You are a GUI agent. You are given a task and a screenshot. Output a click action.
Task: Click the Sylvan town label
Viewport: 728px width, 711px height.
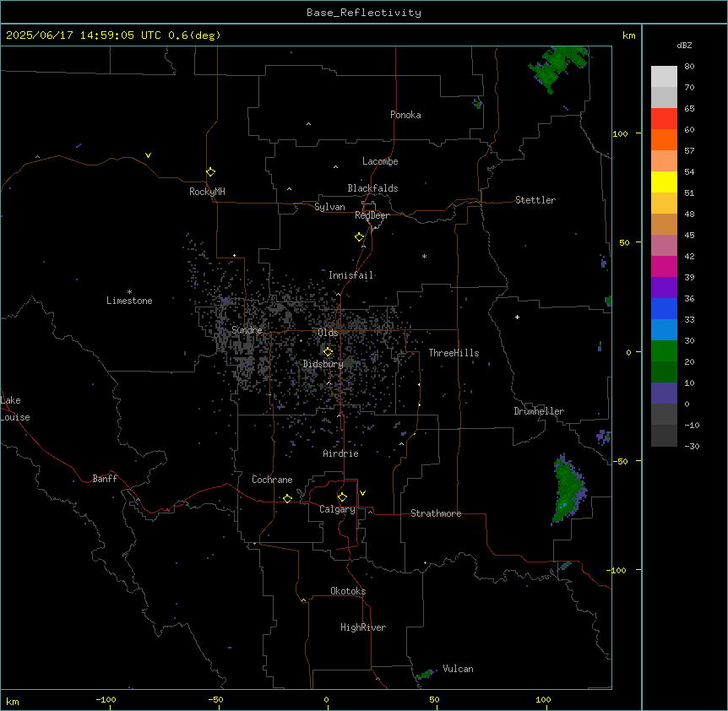(329, 207)
